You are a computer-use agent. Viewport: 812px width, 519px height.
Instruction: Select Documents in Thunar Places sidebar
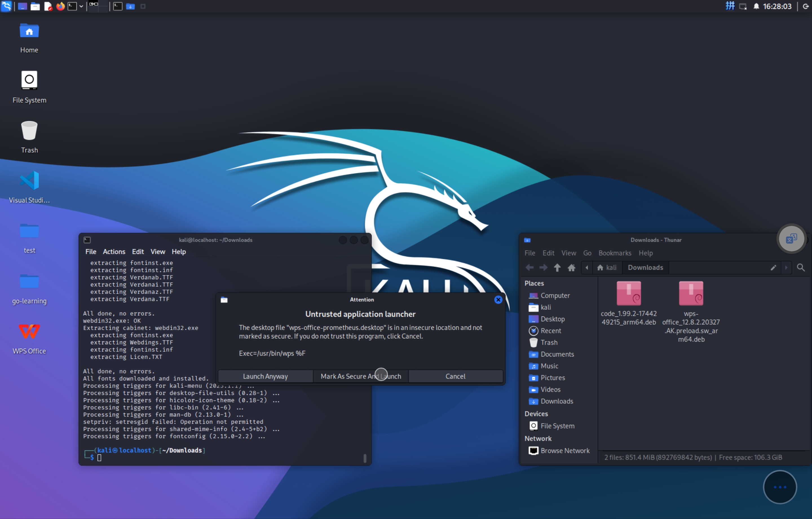(557, 354)
